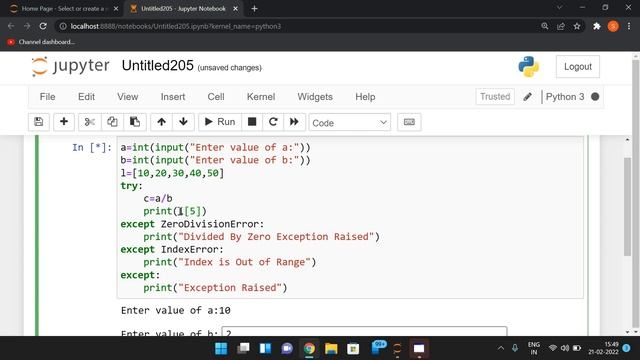Reload the current page
Image resolution: width=640 pixels, height=360 pixels.
tap(43, 26)
